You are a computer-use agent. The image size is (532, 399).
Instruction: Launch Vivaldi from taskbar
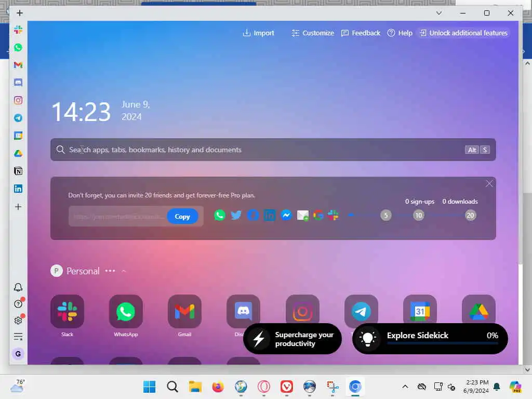tap(287, 387)
